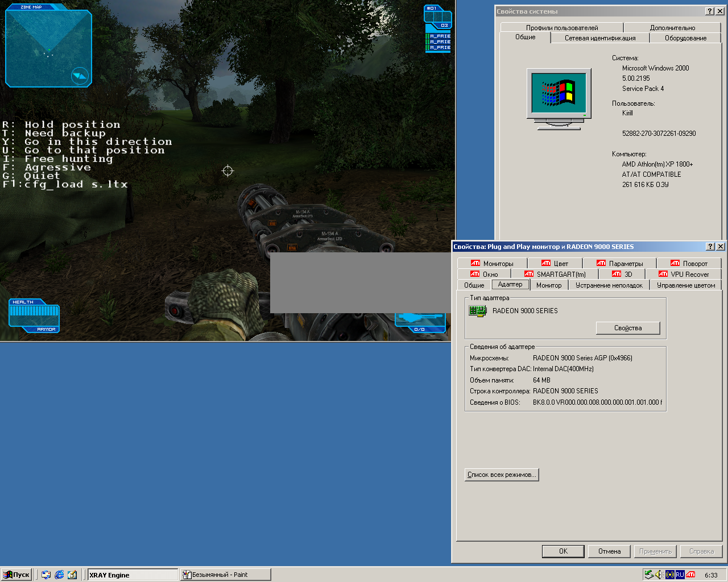
Task: Click the "Service Pack 4" line
Action: [x=643, y=89]
